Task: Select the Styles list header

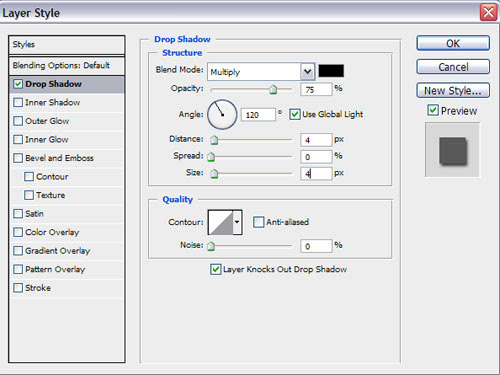Action: pyautogui.click(x=67, y=45)
